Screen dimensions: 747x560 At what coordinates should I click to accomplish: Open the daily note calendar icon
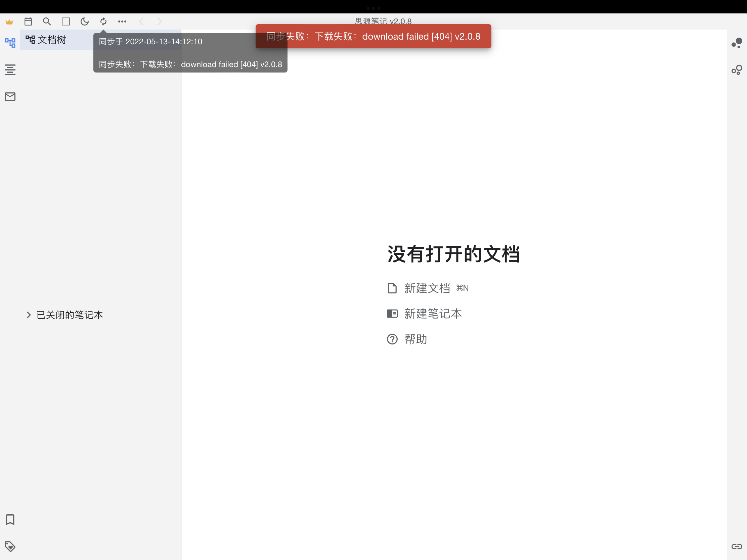pos(28,21)
